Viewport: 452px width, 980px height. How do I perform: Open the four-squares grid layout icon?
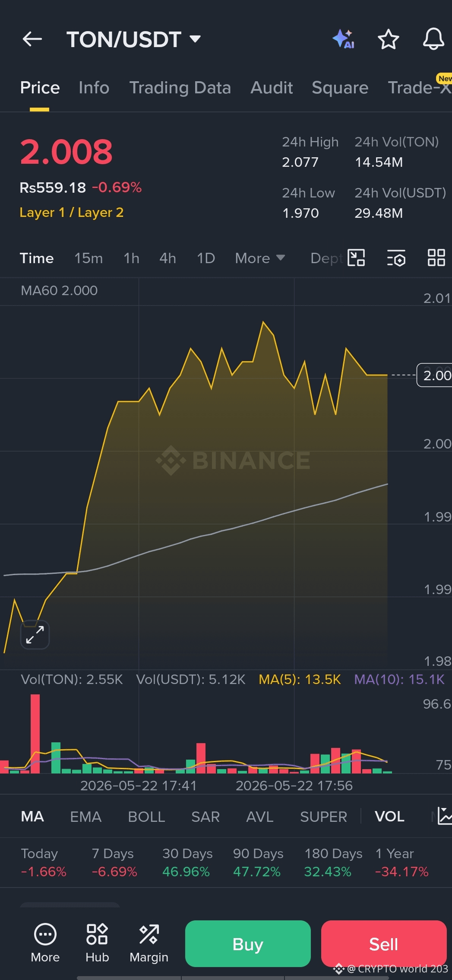(436, 258)
